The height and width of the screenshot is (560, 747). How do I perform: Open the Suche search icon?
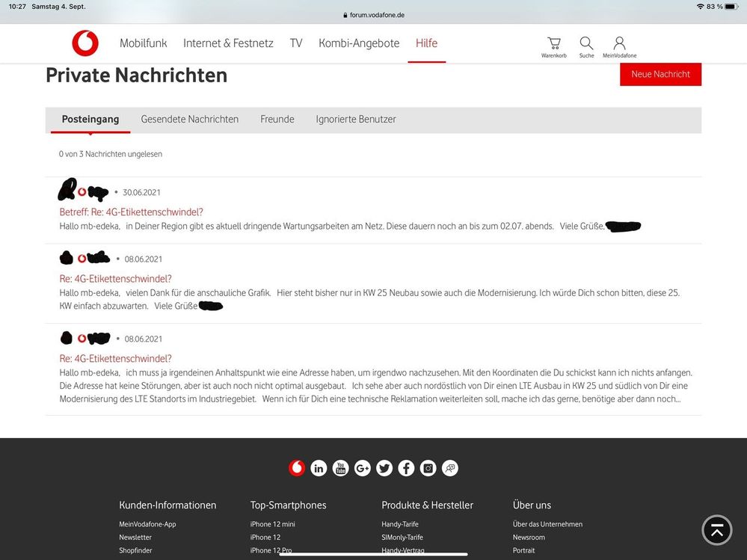[x=586, y=47]
